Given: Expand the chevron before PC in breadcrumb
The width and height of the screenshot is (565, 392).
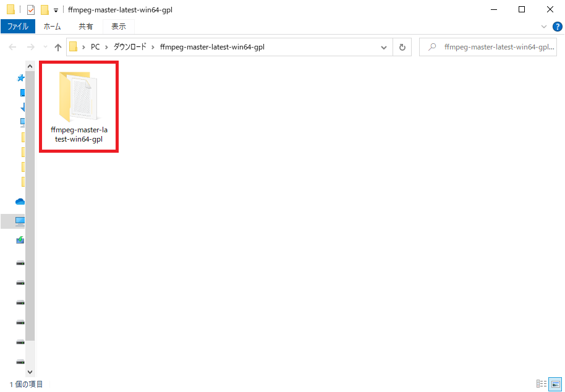Looking at the screenshot, I should [83, 47].
